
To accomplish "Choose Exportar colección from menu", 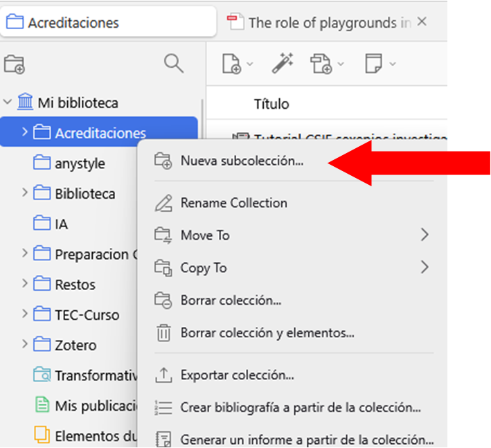I will [237, 375].
